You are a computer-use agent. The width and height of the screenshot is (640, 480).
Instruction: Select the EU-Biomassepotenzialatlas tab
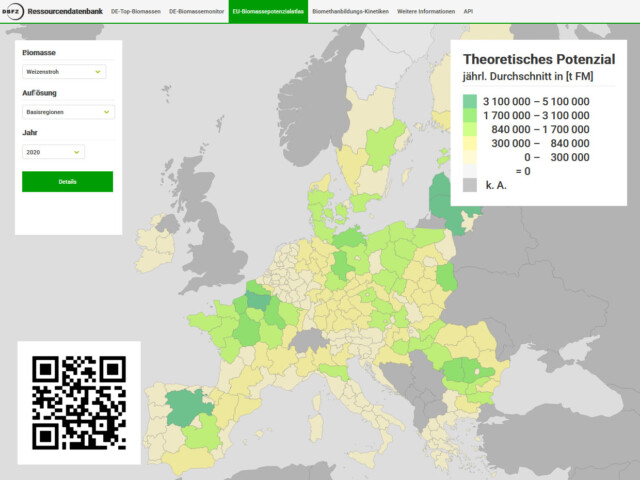pos(267,11)
